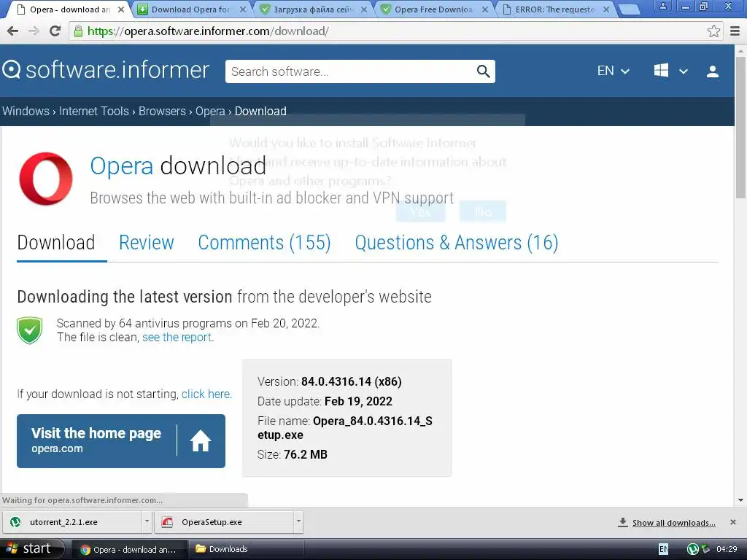
Task: Reload the page with the refresh icon
Action: 55,31
